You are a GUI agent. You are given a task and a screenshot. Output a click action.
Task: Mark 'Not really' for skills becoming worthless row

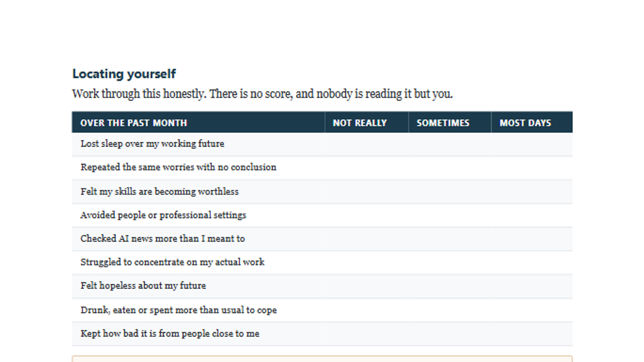pos(367,192)
